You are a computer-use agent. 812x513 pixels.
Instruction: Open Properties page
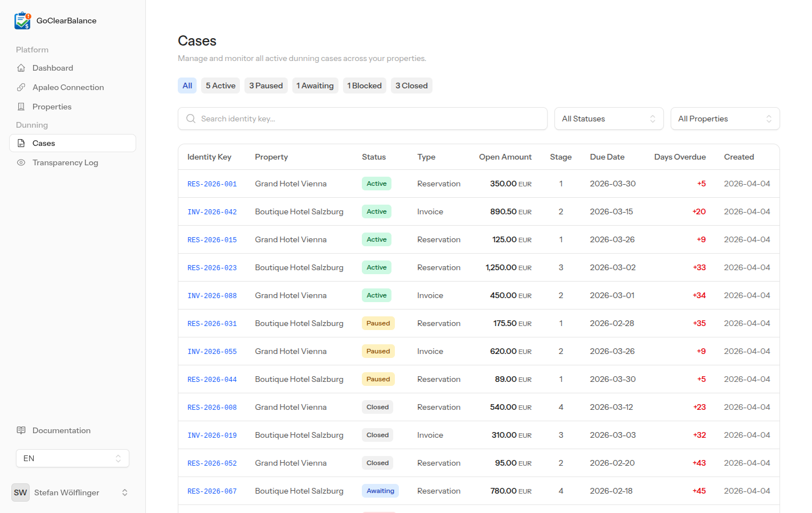pos(72,107)
